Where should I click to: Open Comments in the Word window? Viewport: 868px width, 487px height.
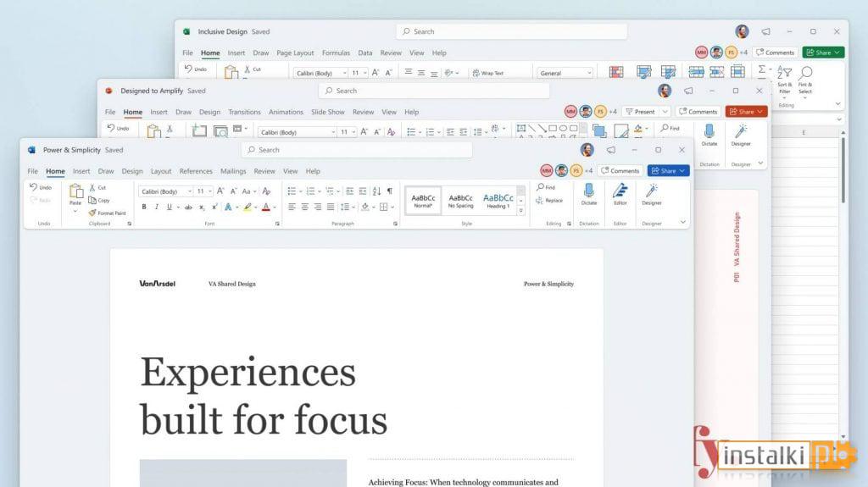pos(620,171)
